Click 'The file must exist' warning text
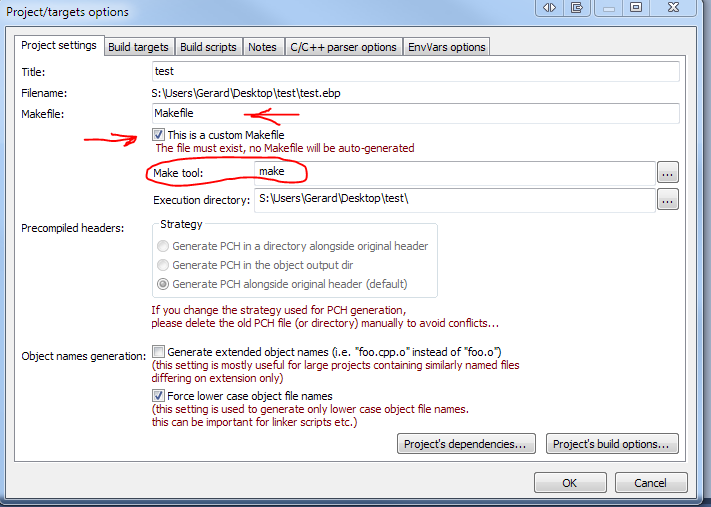The width and height of the screenshot is (711, 507). coord(285,148)
